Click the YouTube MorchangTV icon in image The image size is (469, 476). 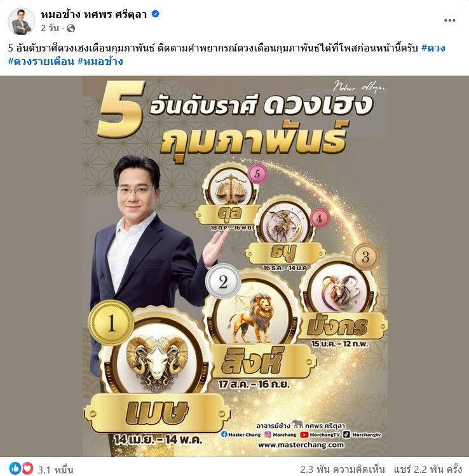304,435
